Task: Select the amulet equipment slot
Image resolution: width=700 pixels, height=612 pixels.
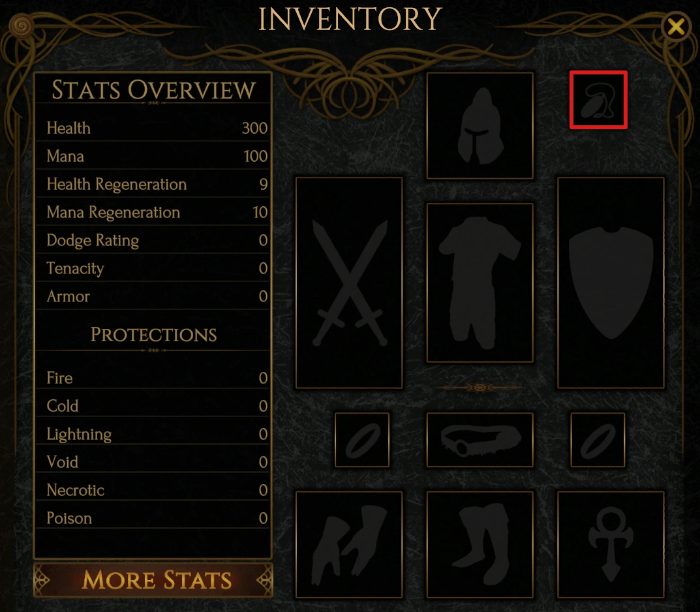Action: pyautogui.click(x=598, y=100)
